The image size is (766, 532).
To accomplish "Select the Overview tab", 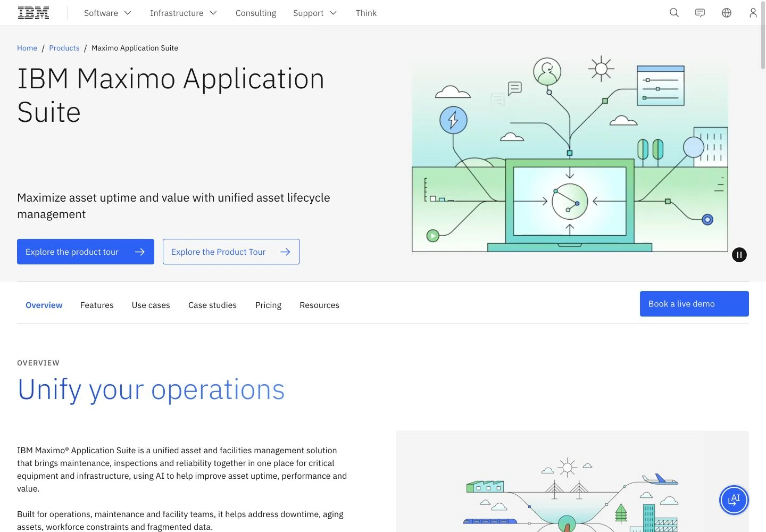I will pos(44,305).
